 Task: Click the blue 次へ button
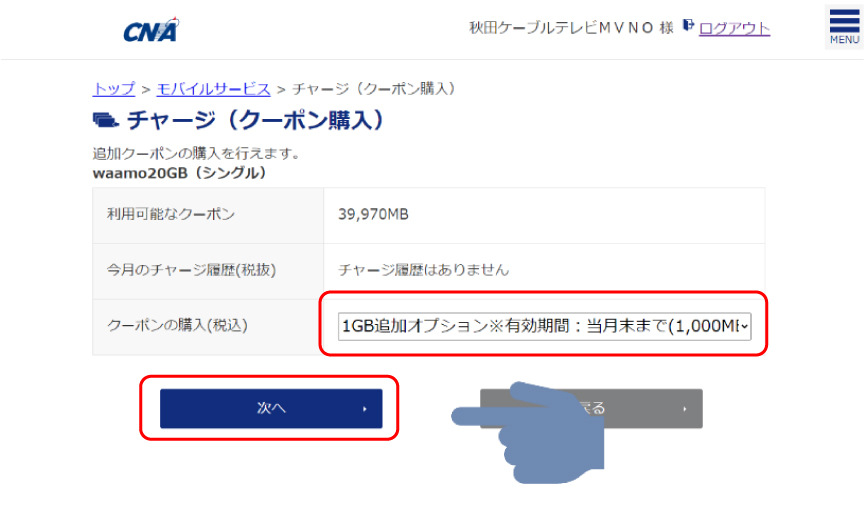(x=271, y=409)
